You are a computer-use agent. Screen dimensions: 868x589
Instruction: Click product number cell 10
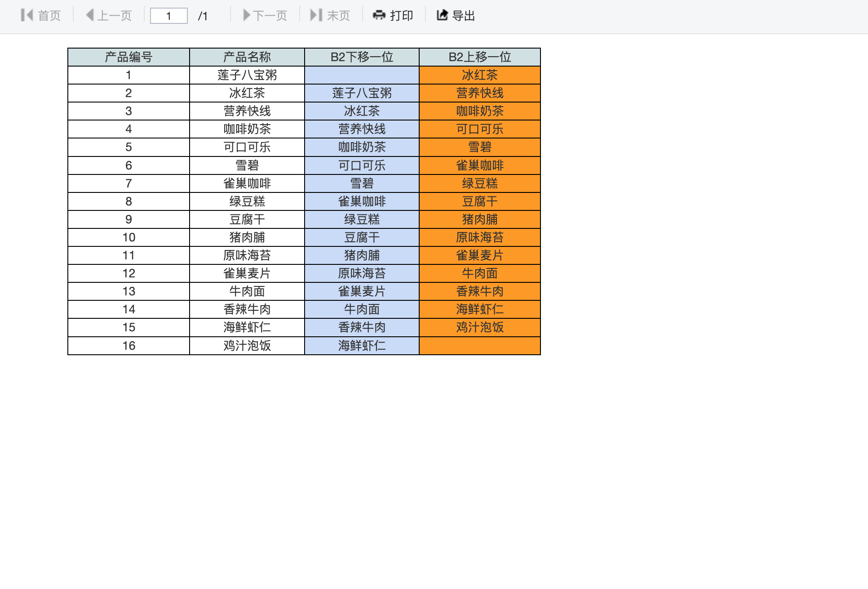point(128,237)
